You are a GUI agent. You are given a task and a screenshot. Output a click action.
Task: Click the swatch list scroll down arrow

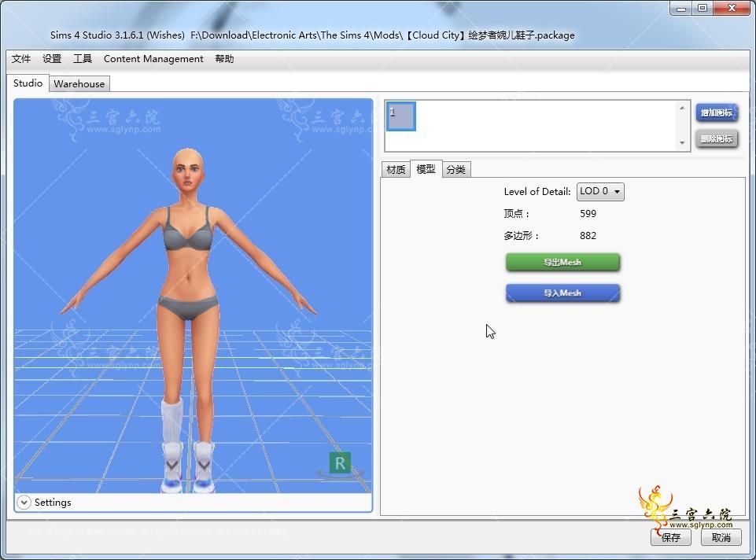tap(682, 142)
